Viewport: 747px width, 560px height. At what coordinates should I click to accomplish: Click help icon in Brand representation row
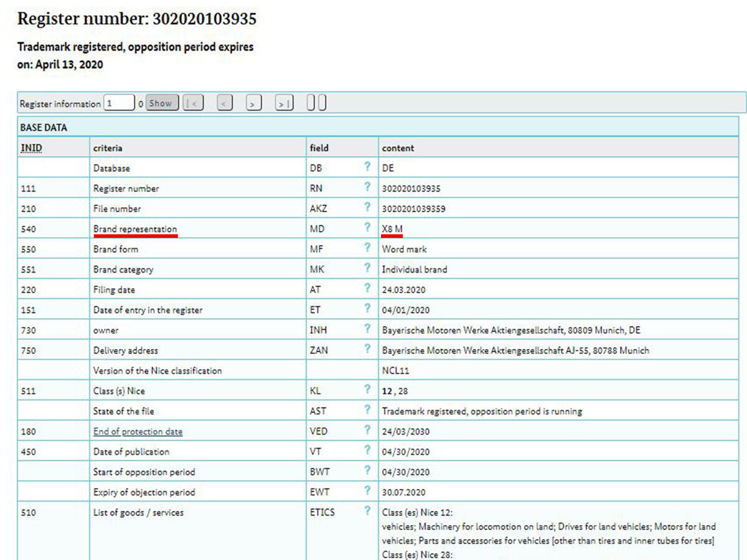click(x=367, y=228)
